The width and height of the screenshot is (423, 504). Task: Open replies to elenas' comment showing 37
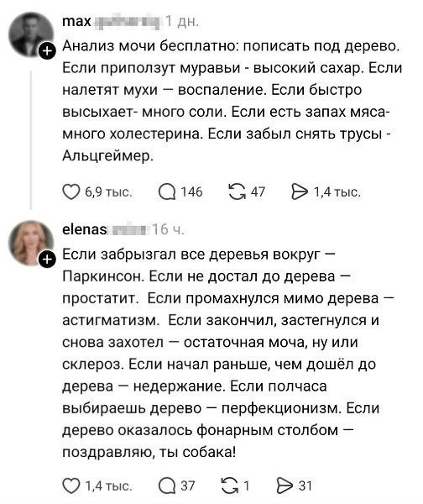pos(167,486)
